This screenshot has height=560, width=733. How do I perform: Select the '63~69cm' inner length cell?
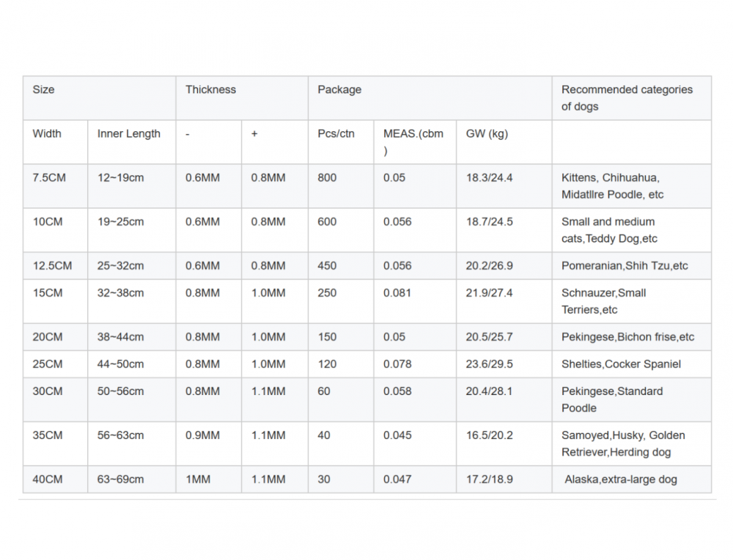[x=132, y=479]
